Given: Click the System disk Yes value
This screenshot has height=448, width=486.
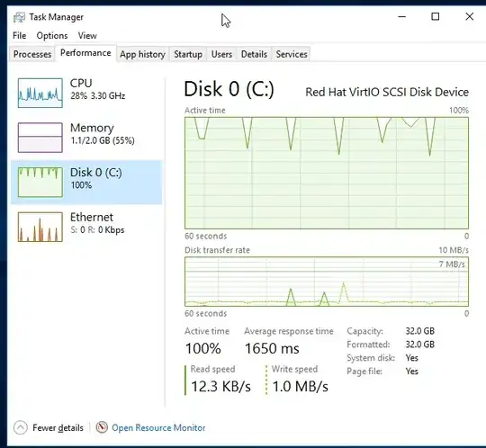Looking at the screenshot, I should point(412,358).
